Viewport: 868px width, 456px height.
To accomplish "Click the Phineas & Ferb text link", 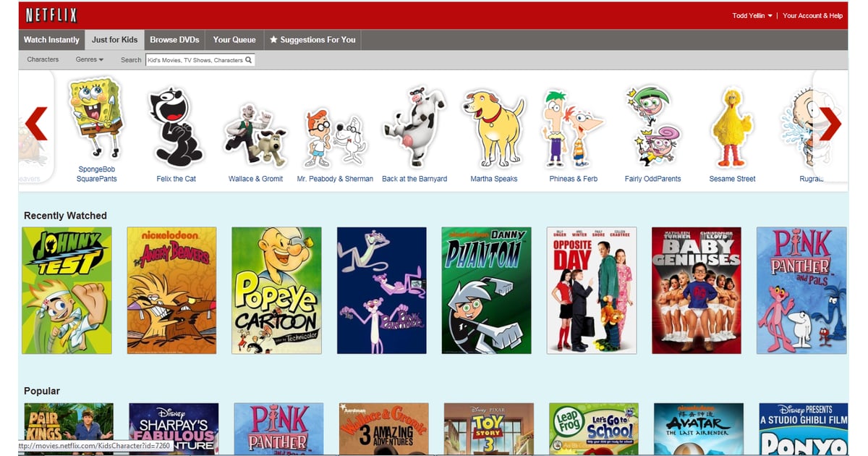I will point(574,179).
